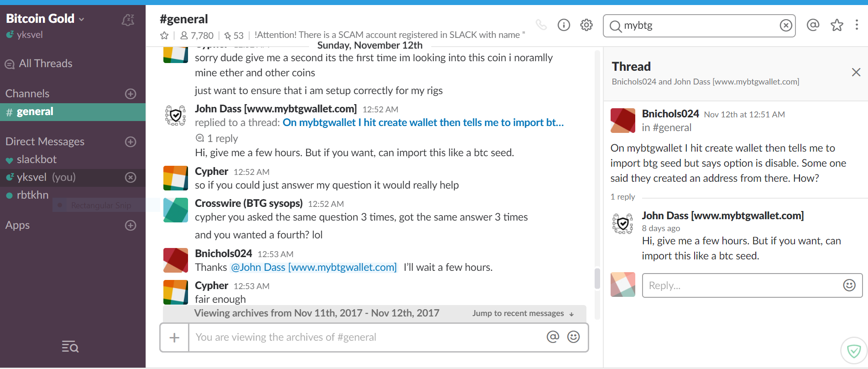868x369 pixels.
Task: Click the yksvel username under workspace name
Action: point(30,35)
